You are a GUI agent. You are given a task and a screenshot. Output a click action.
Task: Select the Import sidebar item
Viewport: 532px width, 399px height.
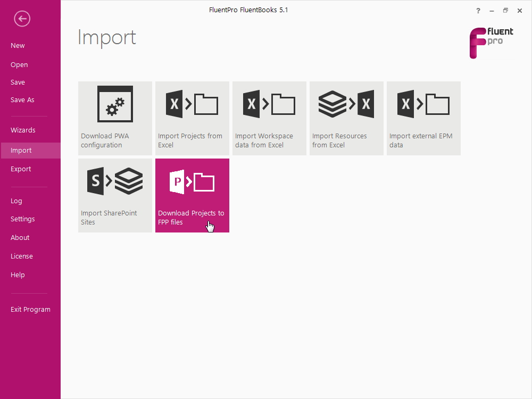click(30, 151)
